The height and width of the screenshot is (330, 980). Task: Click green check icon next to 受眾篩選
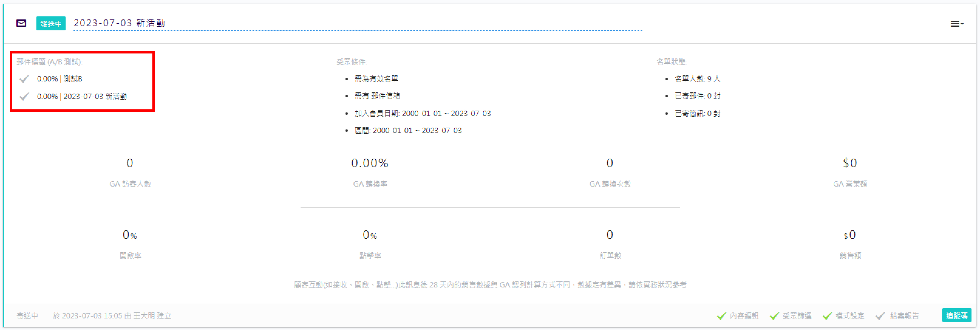774,315
